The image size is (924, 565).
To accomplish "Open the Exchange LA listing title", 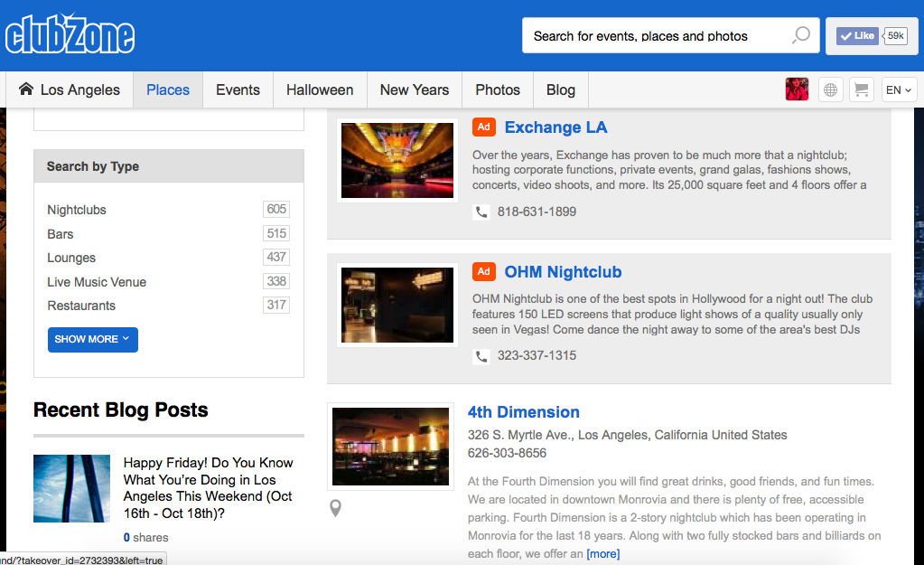I will pos(555,127).
